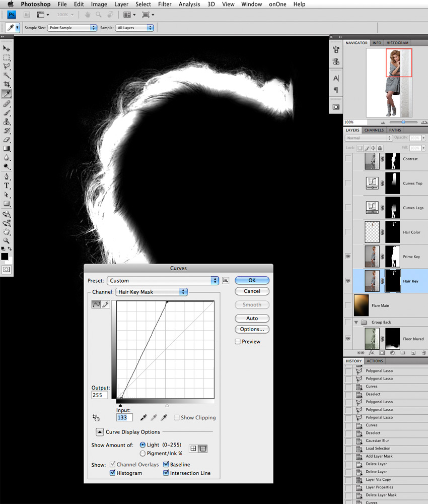Switch to the detailed grid icon
428x504 pixels.
[x=203, y=449]
